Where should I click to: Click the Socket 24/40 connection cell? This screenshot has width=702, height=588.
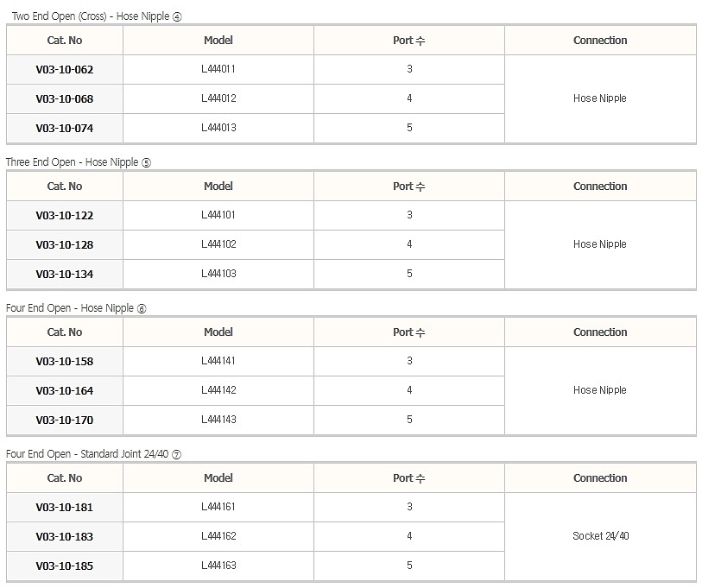(600, 536)
